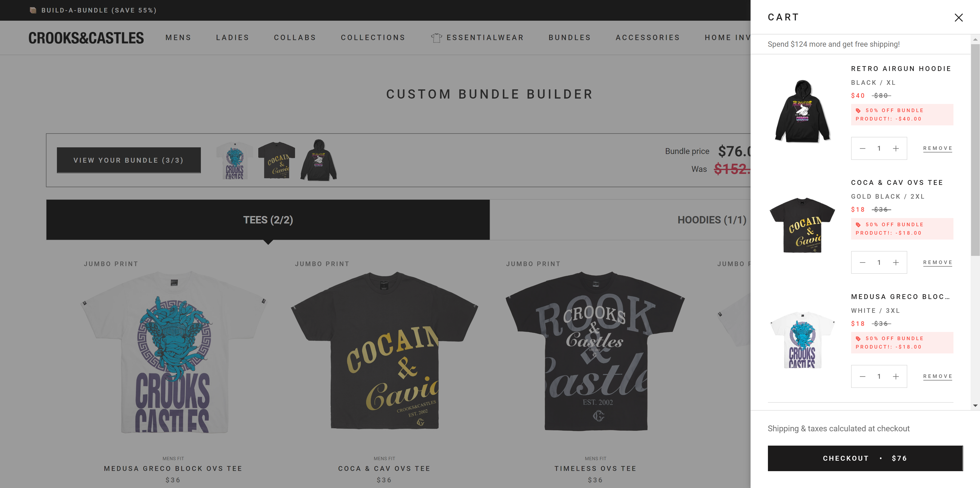Open the Collabs menu

pos(295,38)
